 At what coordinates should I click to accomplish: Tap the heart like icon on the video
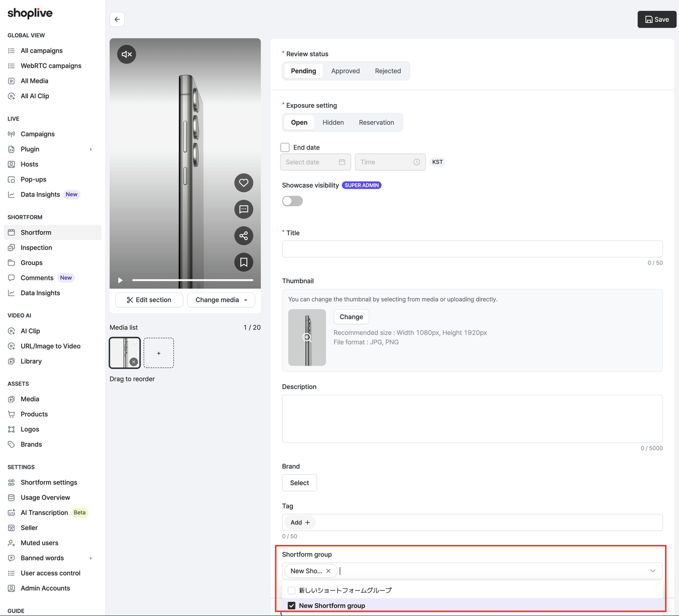[x=244, y=183]
